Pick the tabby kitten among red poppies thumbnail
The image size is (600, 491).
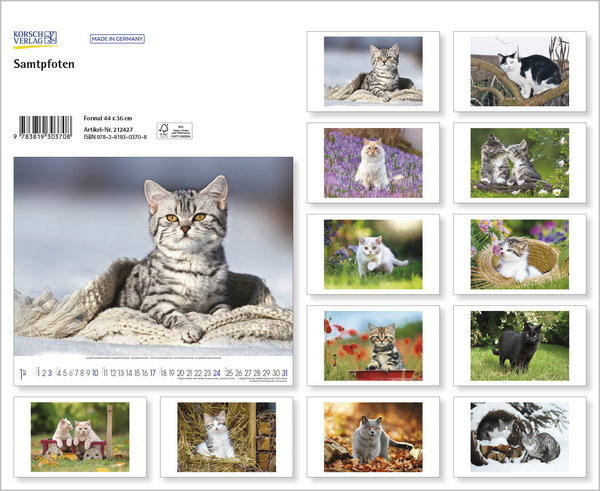click(x=373, y=346)
